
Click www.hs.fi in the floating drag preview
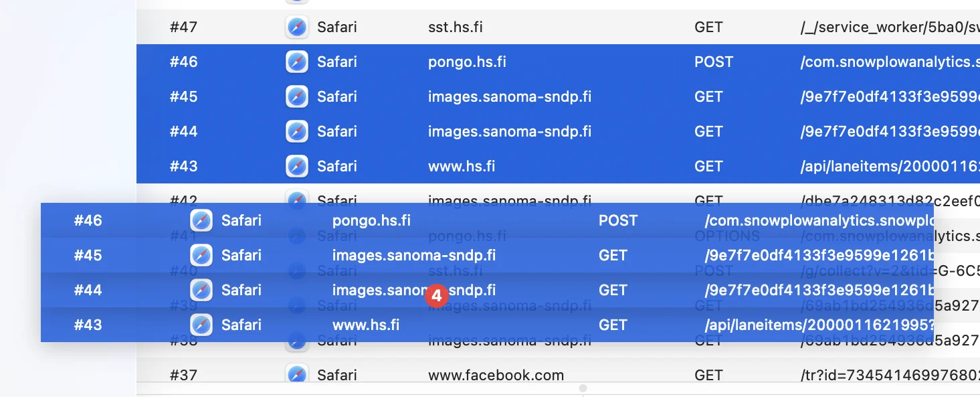click(x=366, y=325)
